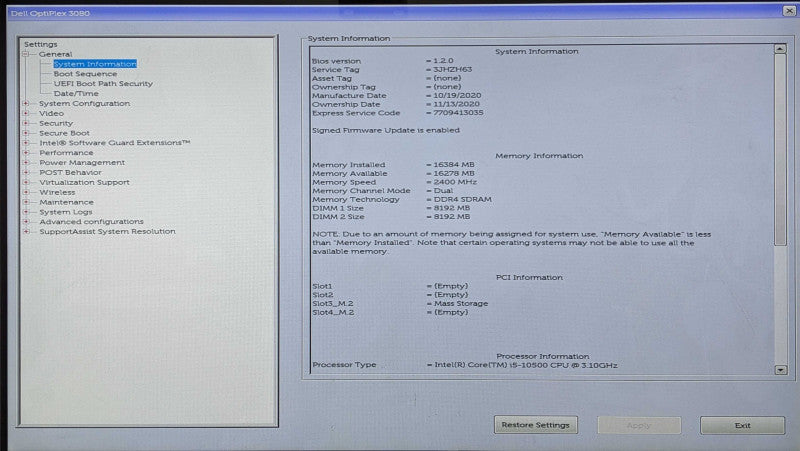Select the Advanced configurations label
Viewport: 800px width, 451px height.
(x=91, y=221)
